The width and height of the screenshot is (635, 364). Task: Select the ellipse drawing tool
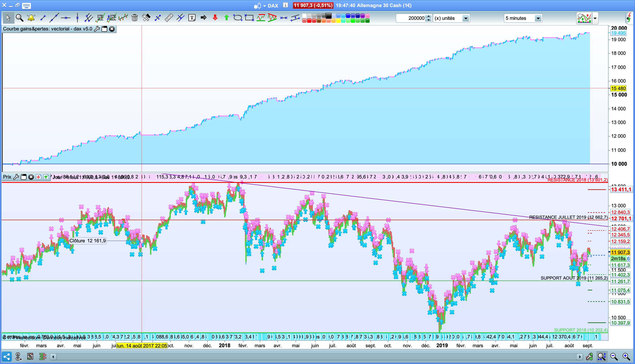238,18
